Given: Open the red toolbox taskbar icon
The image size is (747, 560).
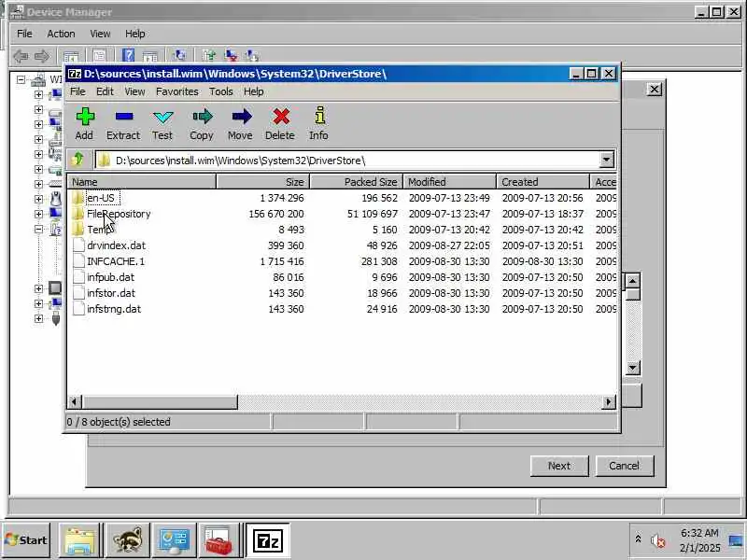Looking at the screenshot, I should (x=218, y=541).
